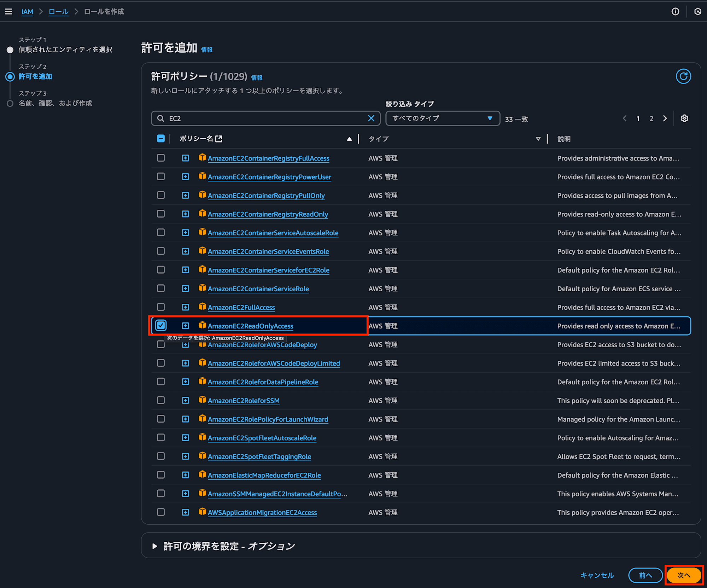Viewport: 707px width, 588px height.
Task: Refresh the permission policies list
Action: coord(683,76)
